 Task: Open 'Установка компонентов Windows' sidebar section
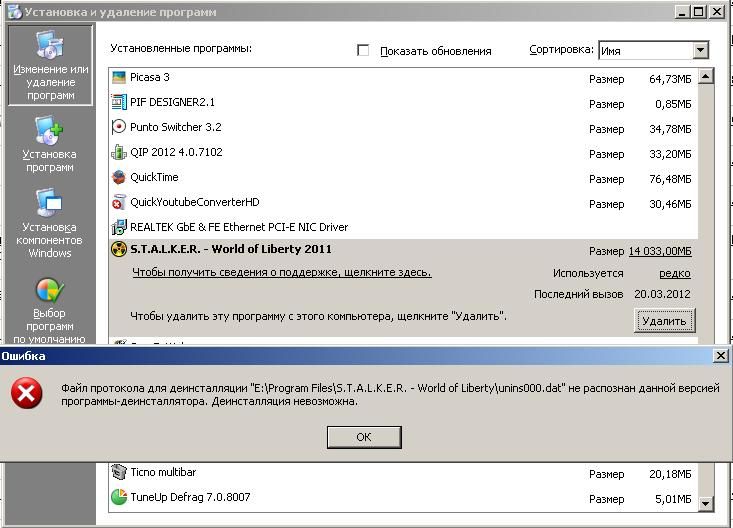50,224
